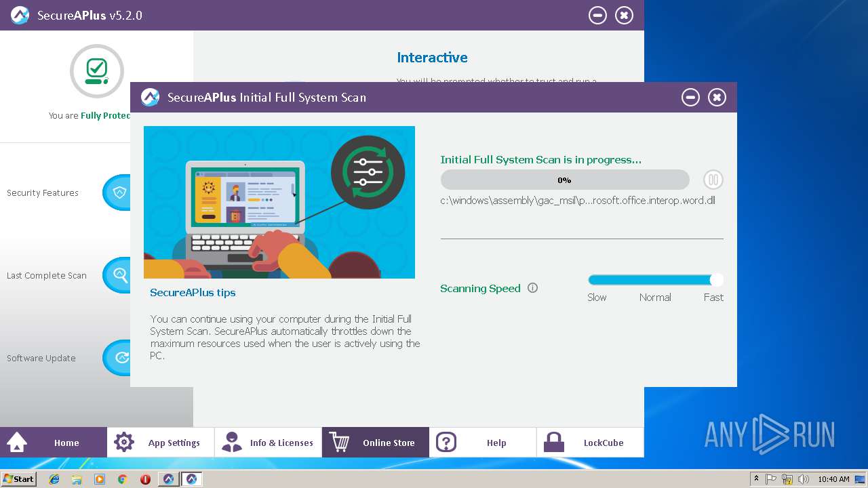868x488 pixels.
Task: Open the volume speaker tray icon
Action: pyautogui.click(x=804, y=479)
